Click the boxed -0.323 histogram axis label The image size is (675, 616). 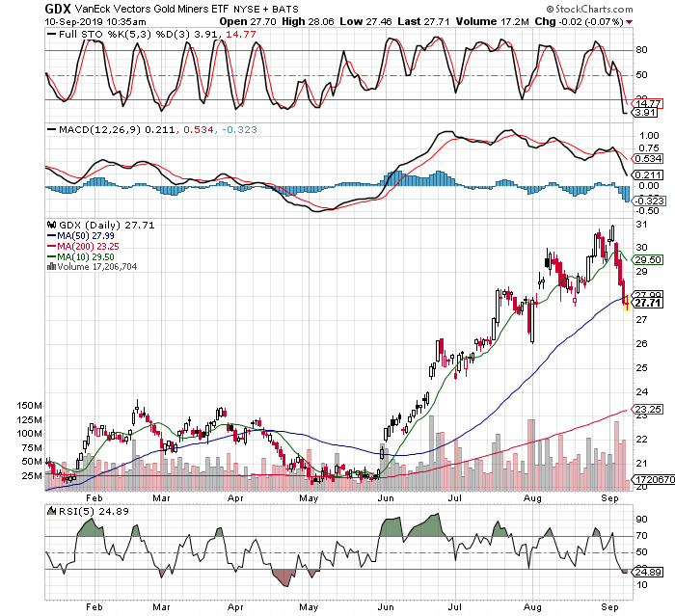648,201
